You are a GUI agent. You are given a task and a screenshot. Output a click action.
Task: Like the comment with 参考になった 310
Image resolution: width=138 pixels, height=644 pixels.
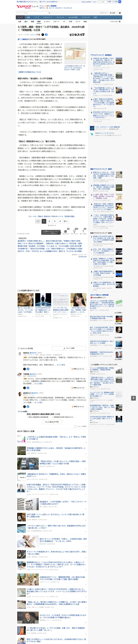pyautogui.click(x=78, y=388)
